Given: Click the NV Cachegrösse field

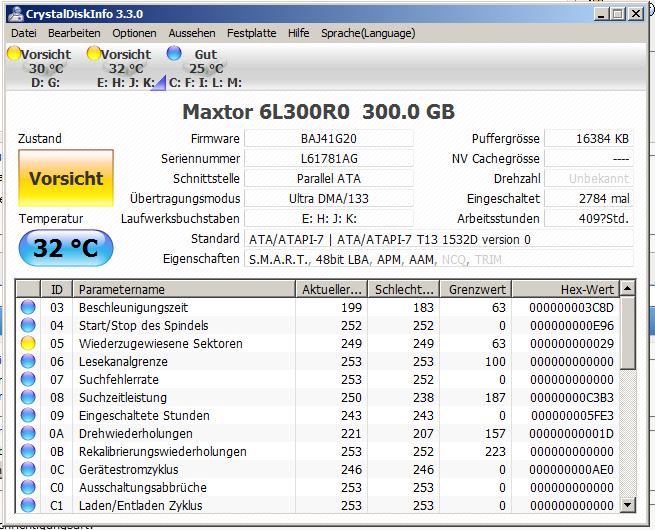Looking at the screenshot, I should [x=589, y=158].
